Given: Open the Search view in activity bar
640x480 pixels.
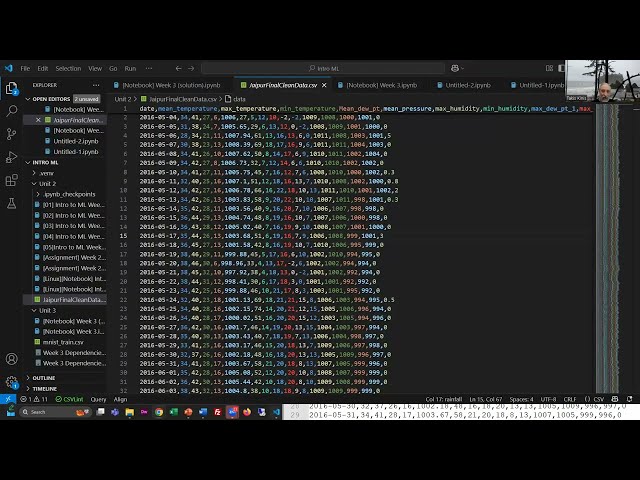Looking at the screenshot, I should coord(11,111).
